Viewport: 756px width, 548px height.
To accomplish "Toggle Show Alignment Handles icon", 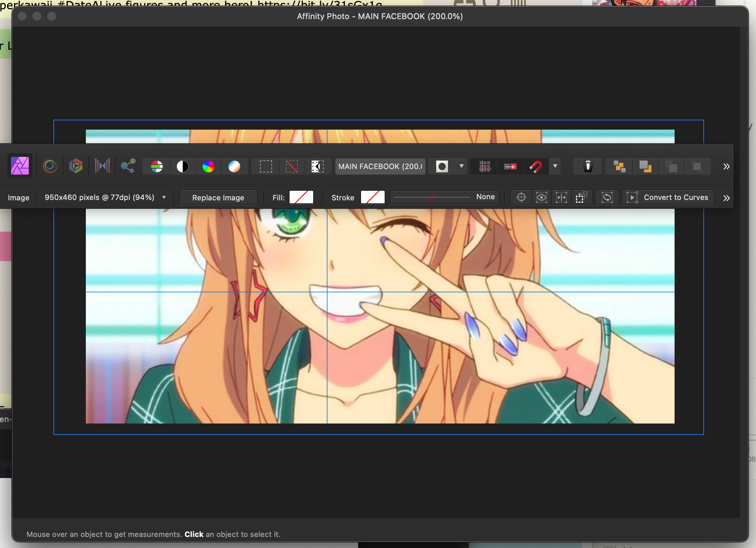I will 561,197.
